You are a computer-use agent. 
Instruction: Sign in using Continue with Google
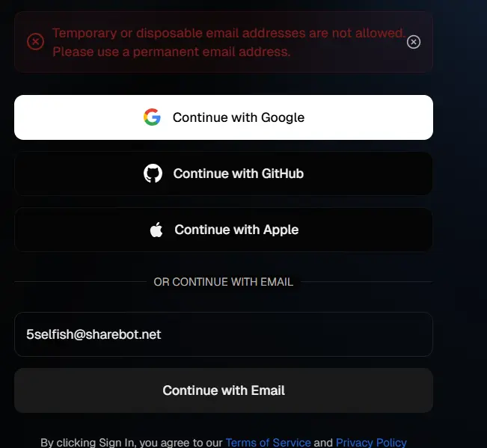coord(224,117)
